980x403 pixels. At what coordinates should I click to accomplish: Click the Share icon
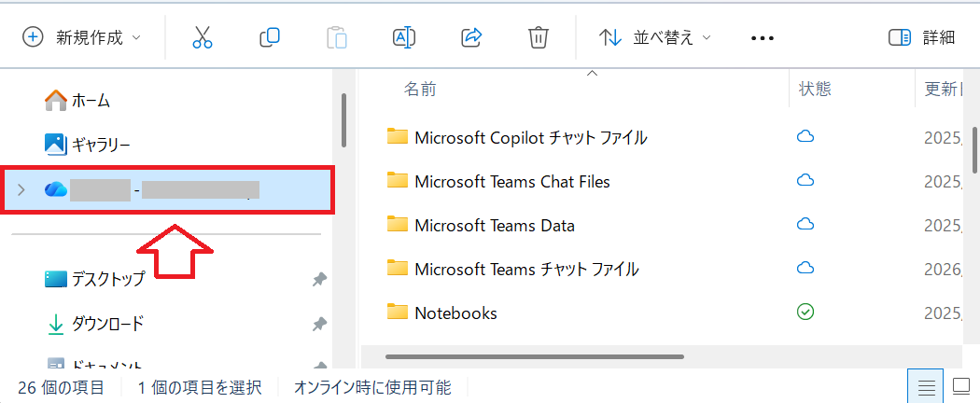click(x=471, y=37)
